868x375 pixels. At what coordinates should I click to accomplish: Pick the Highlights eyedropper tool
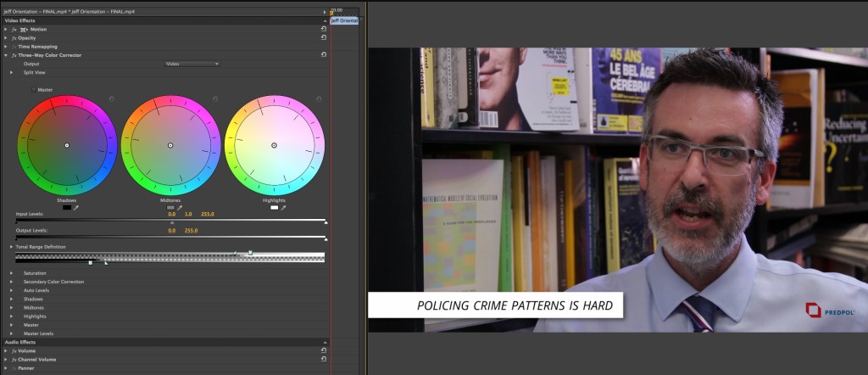coord(283,207)
